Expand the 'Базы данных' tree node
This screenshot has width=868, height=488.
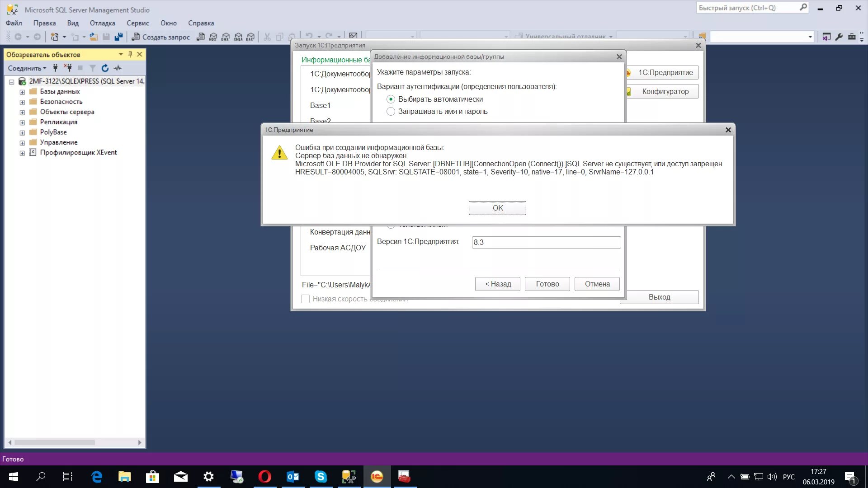pos(22,92)
